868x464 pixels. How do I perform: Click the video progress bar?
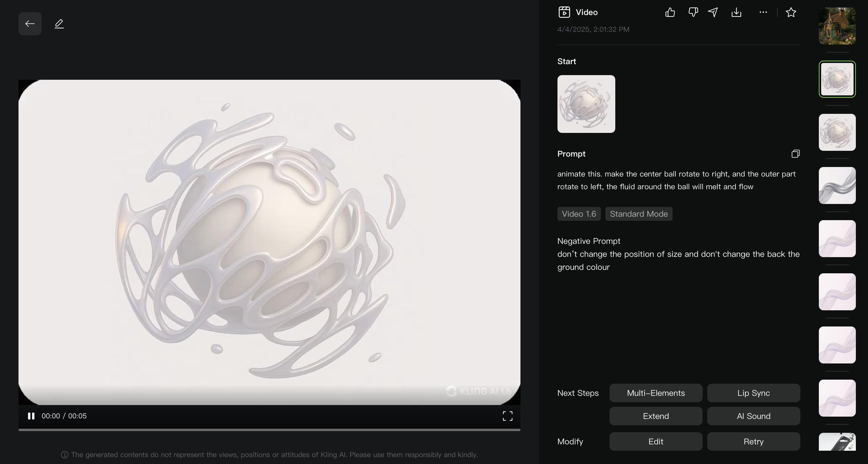click(x=269, y=430)
